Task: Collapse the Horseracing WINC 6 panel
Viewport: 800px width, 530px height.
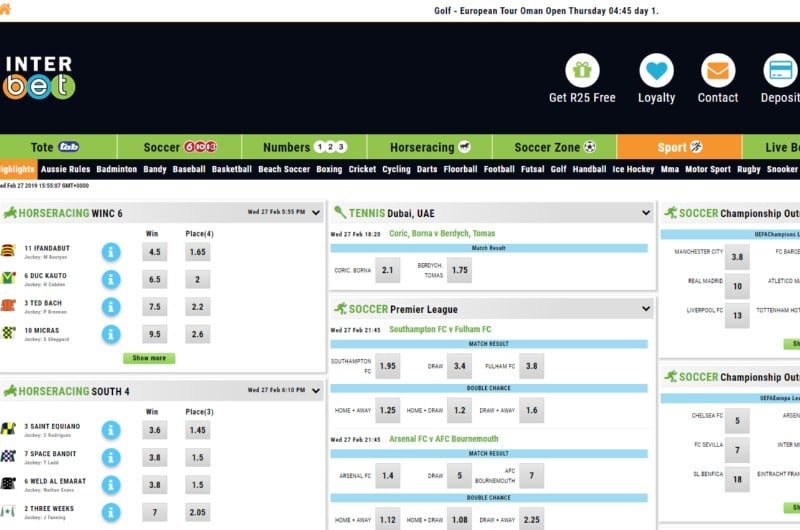Action: pyautogui.click(x=316, y=213)
